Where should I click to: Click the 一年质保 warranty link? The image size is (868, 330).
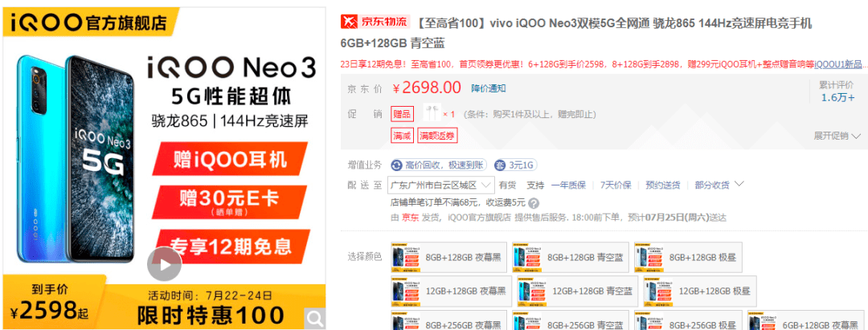(x=568, y=185)
